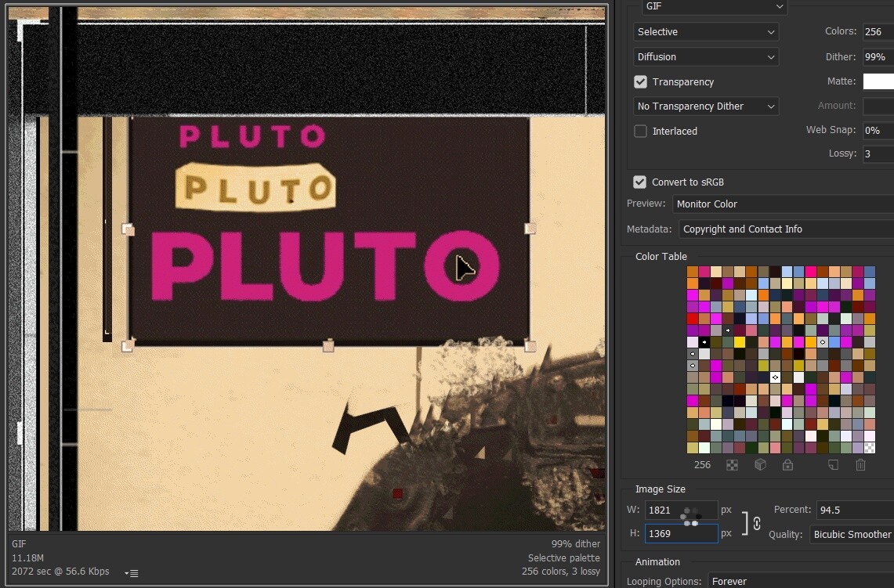The height and width of the screenshot is (588, 894).
Task: Enable the Interlaced checkbox
Action: point(640,131)
